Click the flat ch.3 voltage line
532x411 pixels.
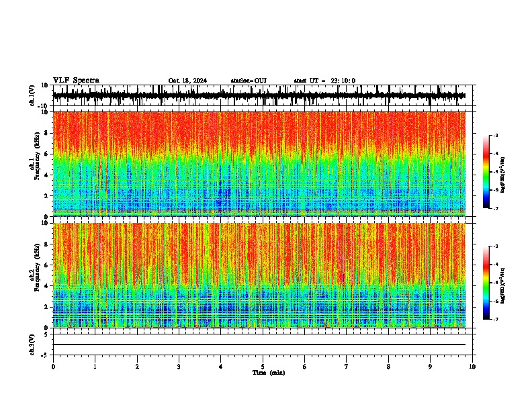click(x=259, y=345)
